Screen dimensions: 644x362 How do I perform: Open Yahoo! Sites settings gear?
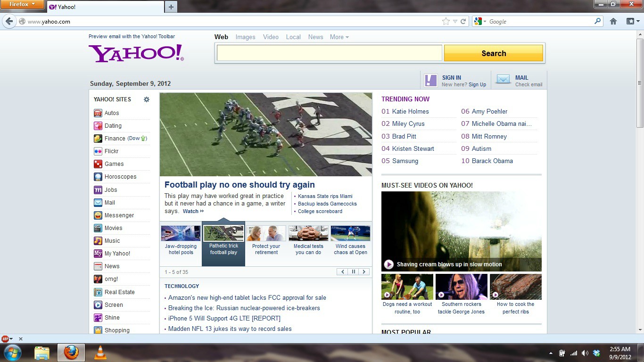[x=147, y=99]
